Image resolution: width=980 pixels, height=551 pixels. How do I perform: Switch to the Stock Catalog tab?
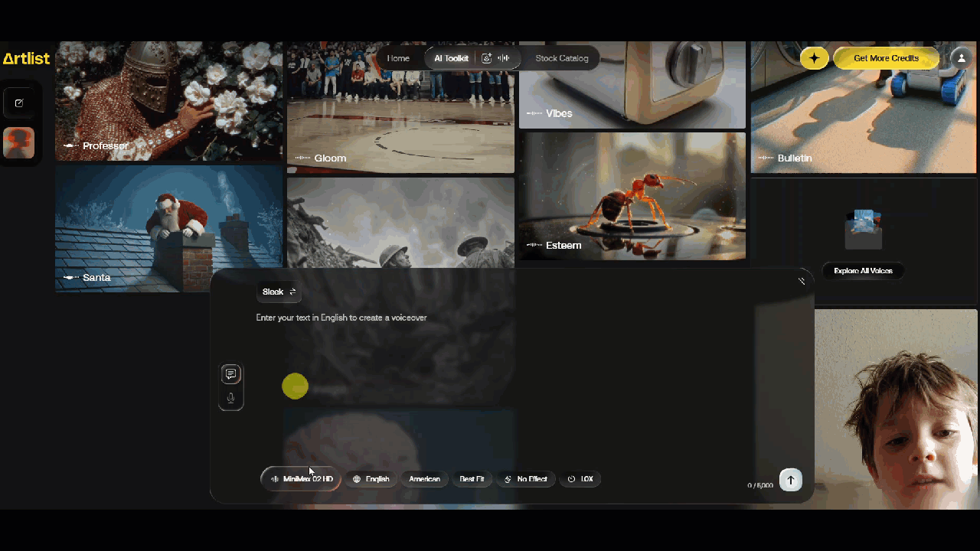[x=561, y=58]
